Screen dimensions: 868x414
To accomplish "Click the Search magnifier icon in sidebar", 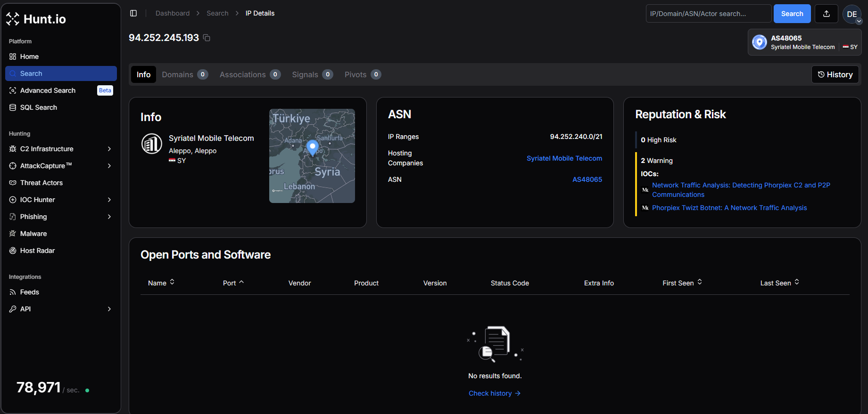I will [13, 73].
